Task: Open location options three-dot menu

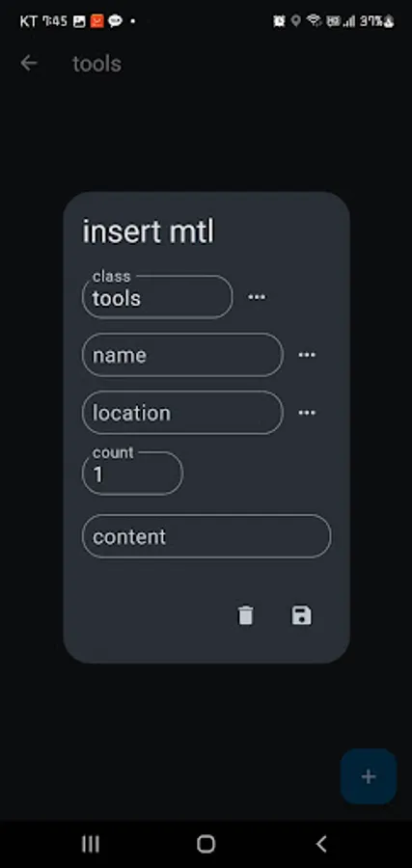Action: click(x=307, y=413)
